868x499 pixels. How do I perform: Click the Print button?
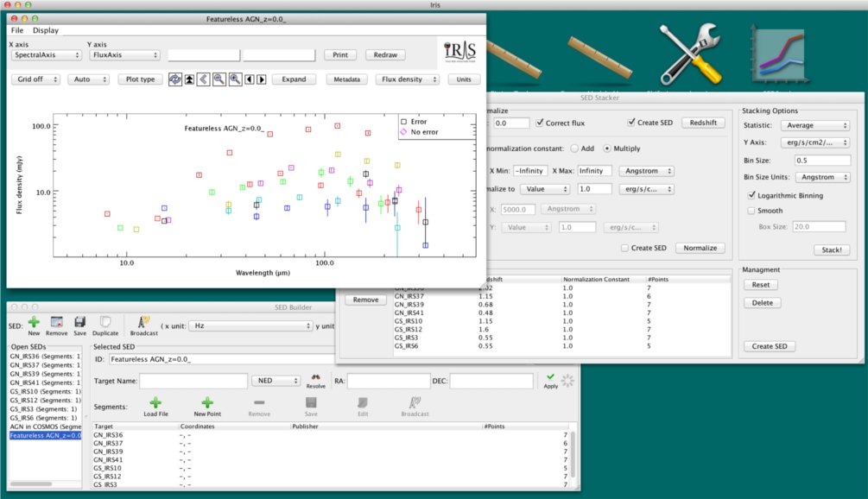[x=340, y=54]
